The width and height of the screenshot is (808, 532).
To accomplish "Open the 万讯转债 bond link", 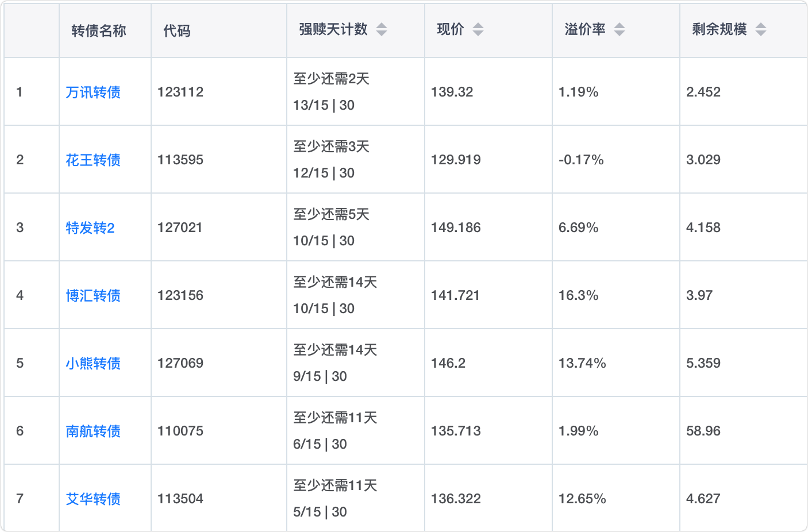I will [93, 92].
